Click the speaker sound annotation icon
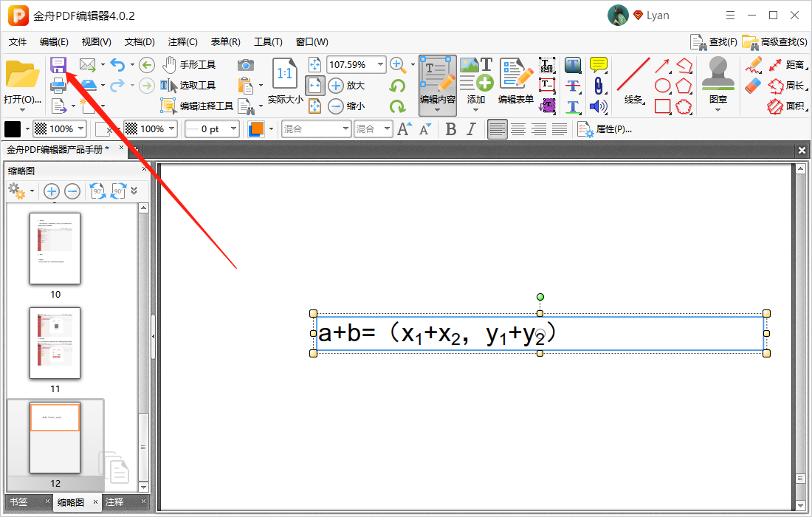Image resolution: width=812 pixels, height=517 pixels. point(598,106)
